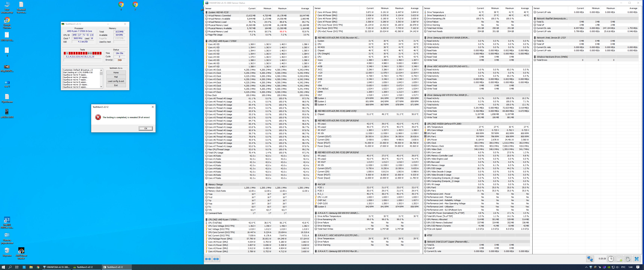Switch to HWiNFO64 taskbar window
Screen dimensions: 644x270
click(56, 267)
